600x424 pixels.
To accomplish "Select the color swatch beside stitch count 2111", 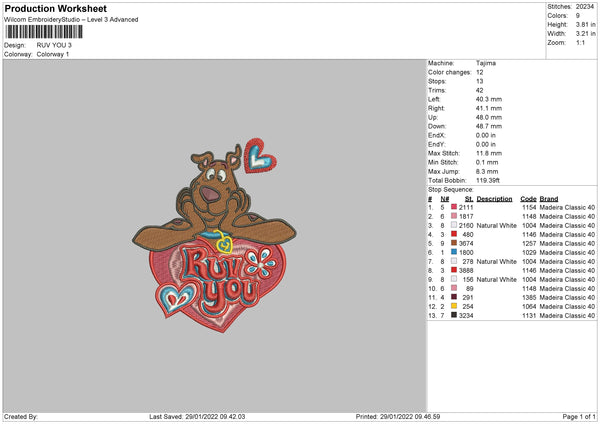I will (x=454, y=207).
